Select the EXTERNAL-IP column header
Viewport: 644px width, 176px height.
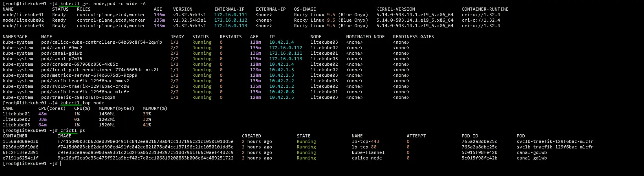271,9
